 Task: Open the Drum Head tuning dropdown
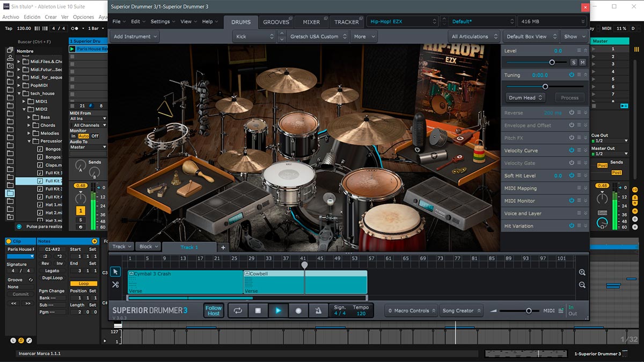525,98
